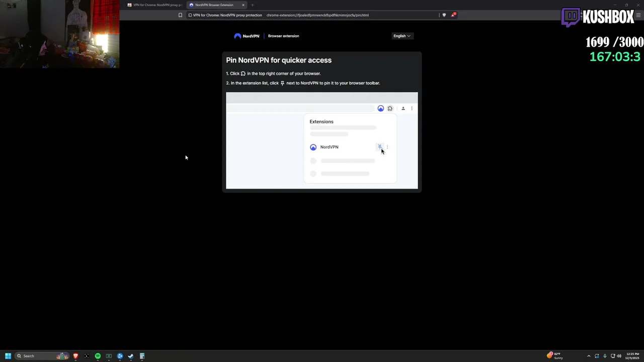Open the volume speaker tray icon

pos(619,356)
